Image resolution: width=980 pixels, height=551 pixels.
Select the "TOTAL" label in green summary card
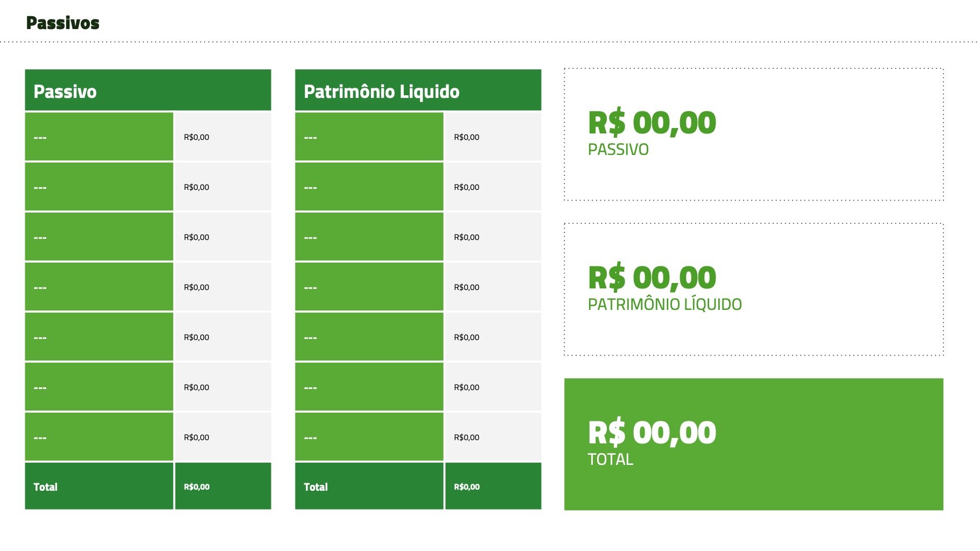click(610, 460)
